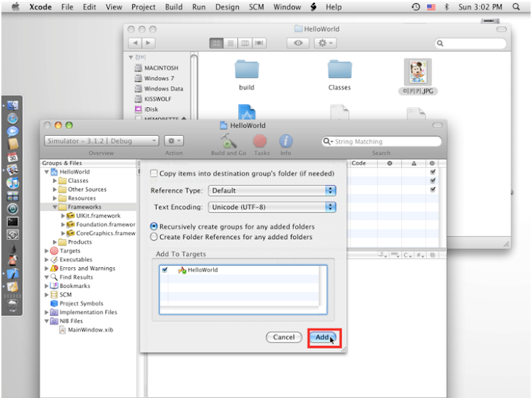Uncheck HelloWorld target checkbox
532x400 pixels.
click(x=165, y=270)
